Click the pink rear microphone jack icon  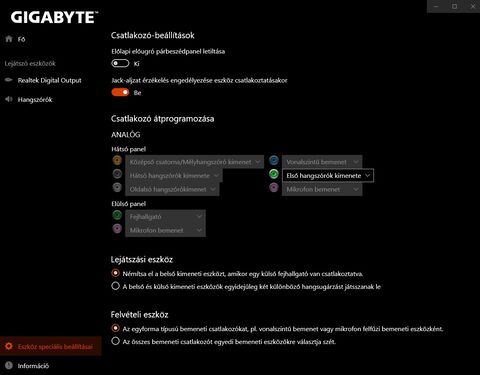[x=274, y=187]
